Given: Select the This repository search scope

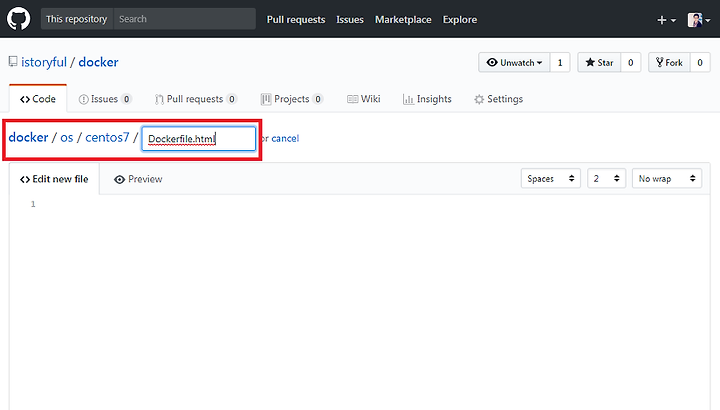Looking at the screenshot, I should (x=77, y=19).
